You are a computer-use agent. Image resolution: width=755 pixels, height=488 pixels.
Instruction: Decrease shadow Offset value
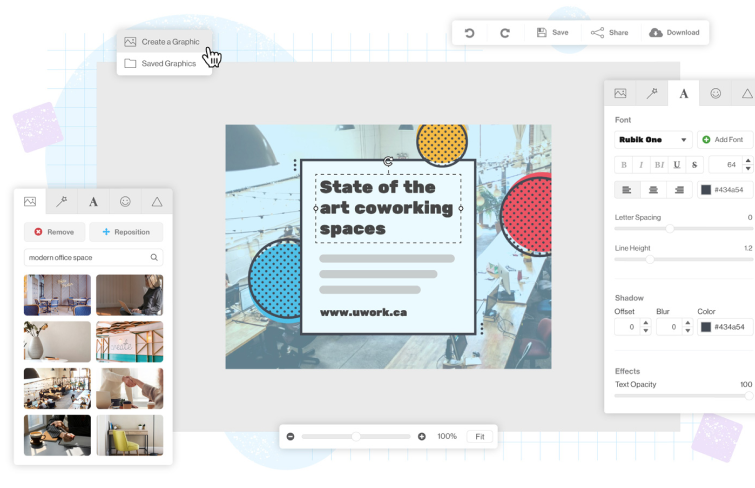646,331
